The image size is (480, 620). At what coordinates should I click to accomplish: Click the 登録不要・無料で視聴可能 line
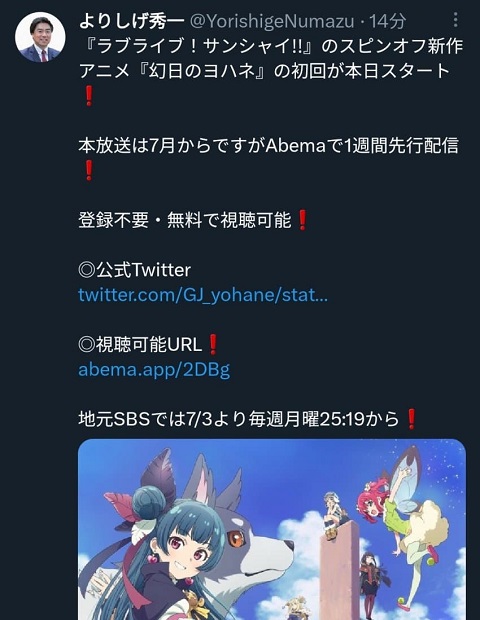[194, 220]
